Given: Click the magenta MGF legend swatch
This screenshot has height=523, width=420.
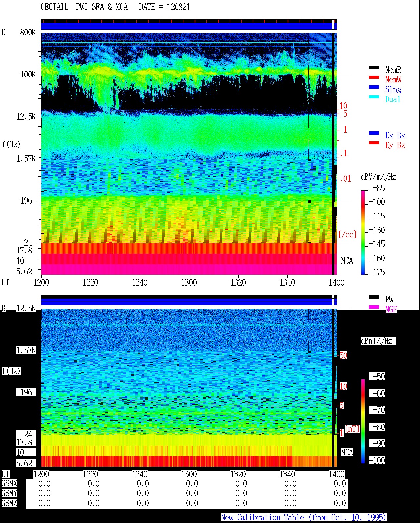Looking at the screenshot, I should 374,307.
